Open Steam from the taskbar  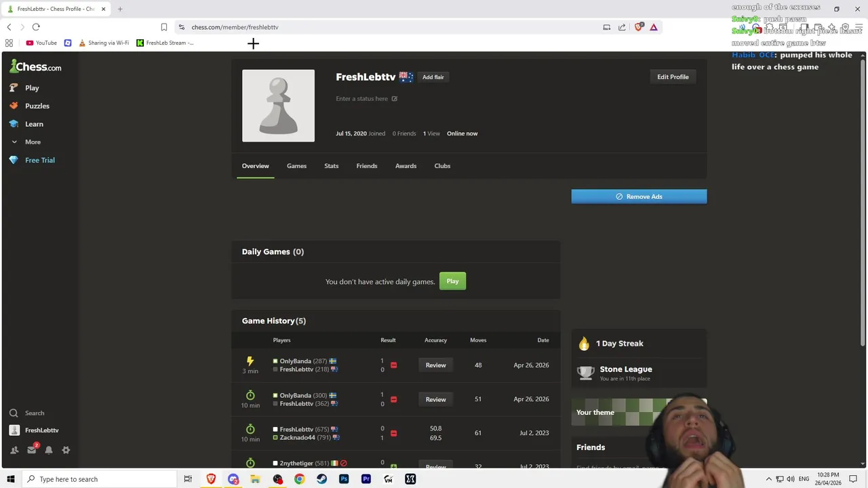(x=321, y=479)
